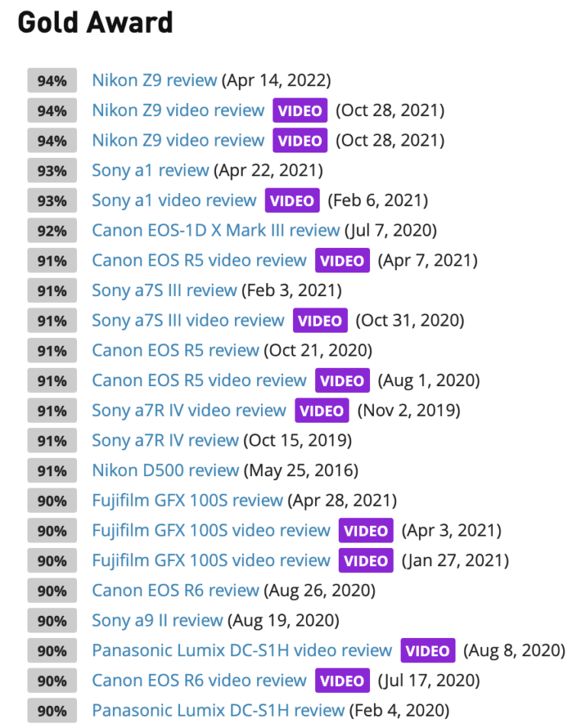The width and height of the screenshot is (586, 728).
Task: Click the VIDEO badge on Sony a1 video review
Action: pos(291,200)
